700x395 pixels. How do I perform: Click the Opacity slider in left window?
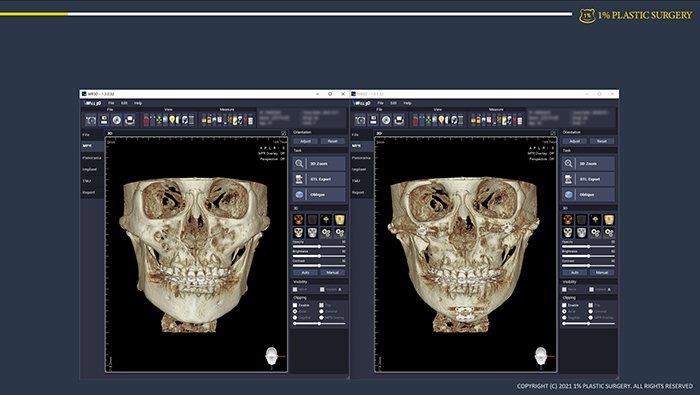pyautogui.click(x=319, y=246)
